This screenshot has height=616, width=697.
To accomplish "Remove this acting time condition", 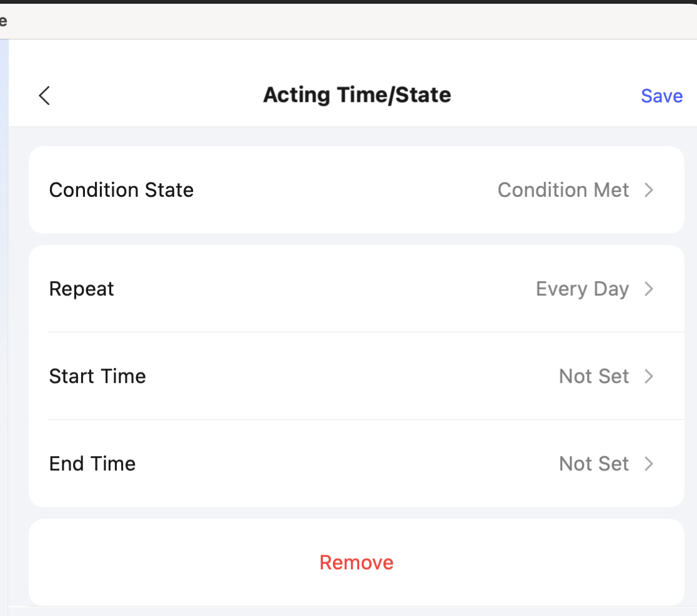I will (x=356, y=562).
